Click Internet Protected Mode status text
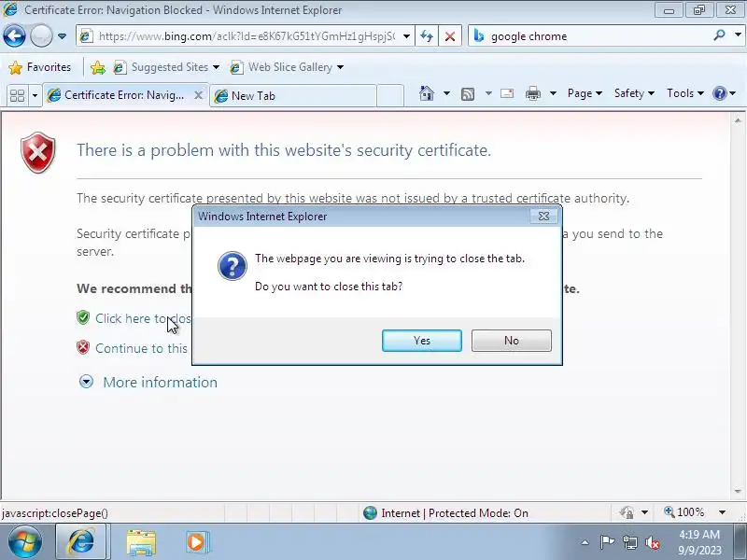747x560 pixels. click(x=455, y=512)
